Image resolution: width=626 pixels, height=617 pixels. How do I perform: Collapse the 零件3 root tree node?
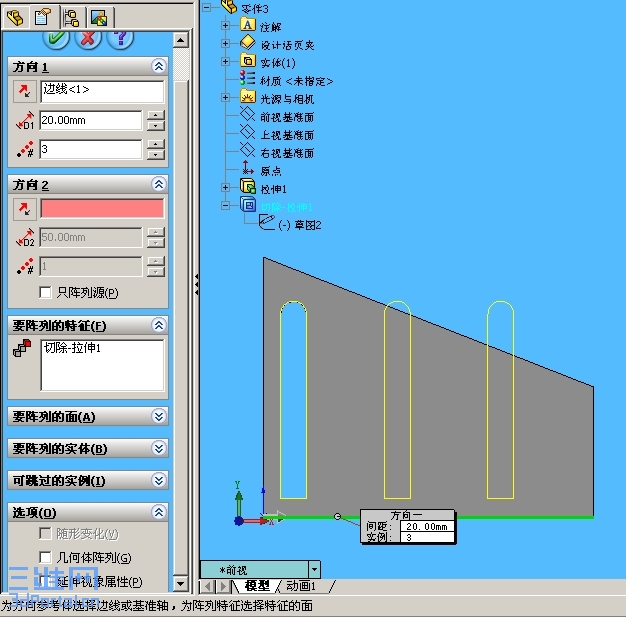pos(206,7)
